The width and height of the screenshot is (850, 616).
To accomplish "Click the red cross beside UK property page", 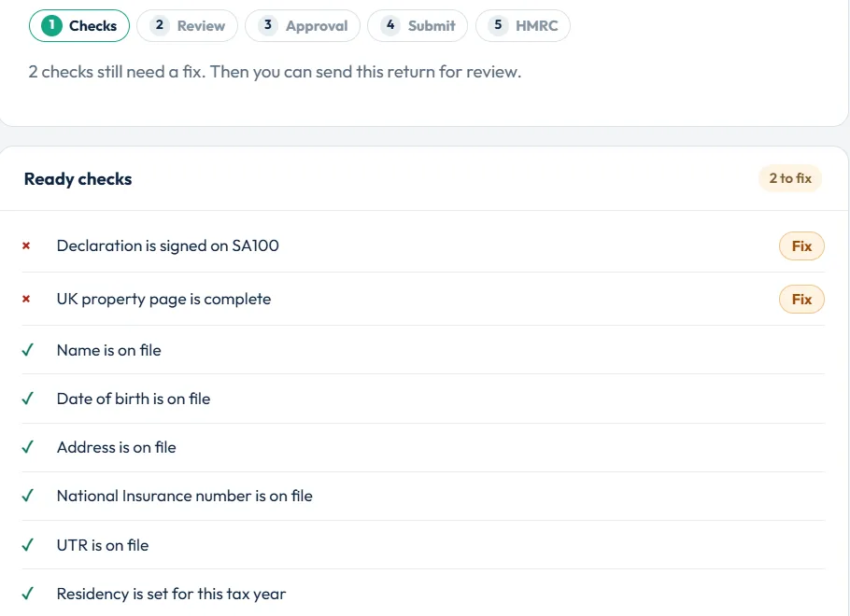I will pyautogui.click(x=26, y=299).
